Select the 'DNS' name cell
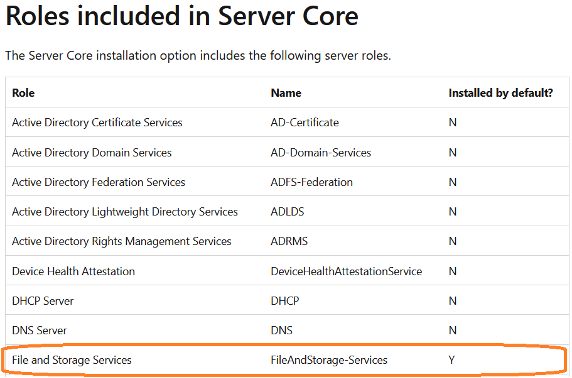The width and height of the screenshot is (572, 378). coord(281,330)
